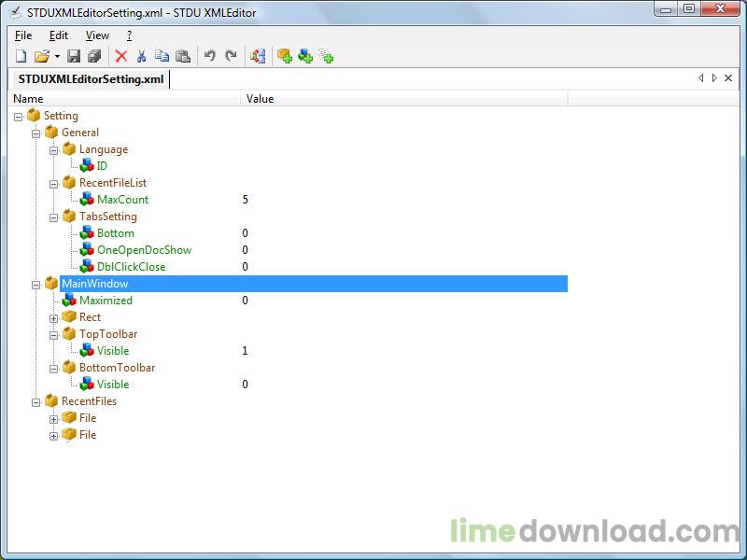Viewport: 747px width, 560px height.
Task: Expand the first File node under RecentFiles
Action: click(54, 418)
